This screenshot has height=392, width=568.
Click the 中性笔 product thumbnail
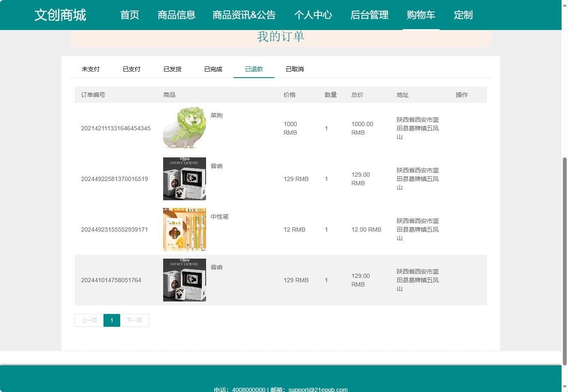(184, 229)
